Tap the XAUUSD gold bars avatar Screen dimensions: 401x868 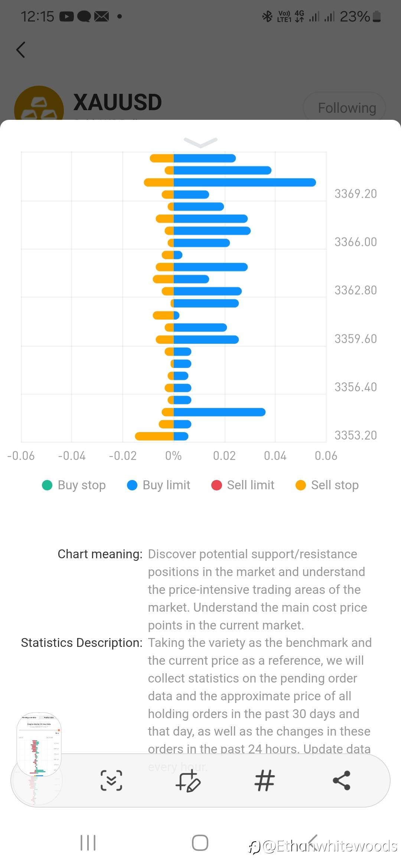click(39, 106)
